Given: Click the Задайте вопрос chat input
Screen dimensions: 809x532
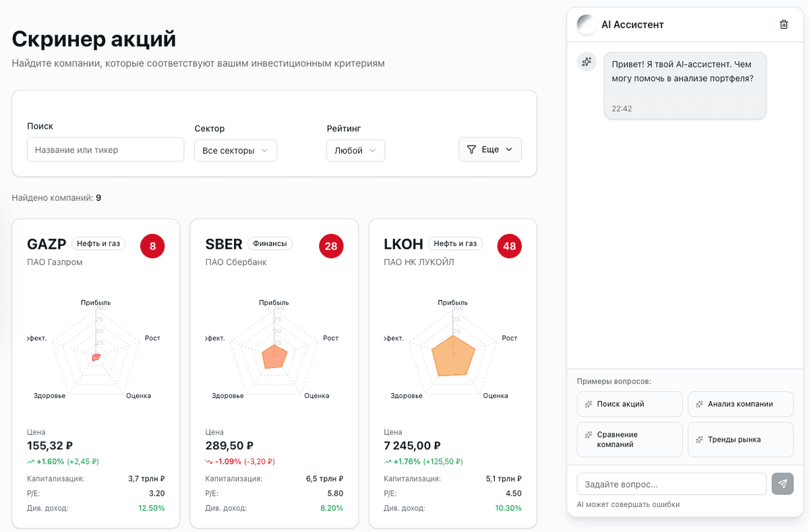Looking at the screenshot, I should click(671, 483).
